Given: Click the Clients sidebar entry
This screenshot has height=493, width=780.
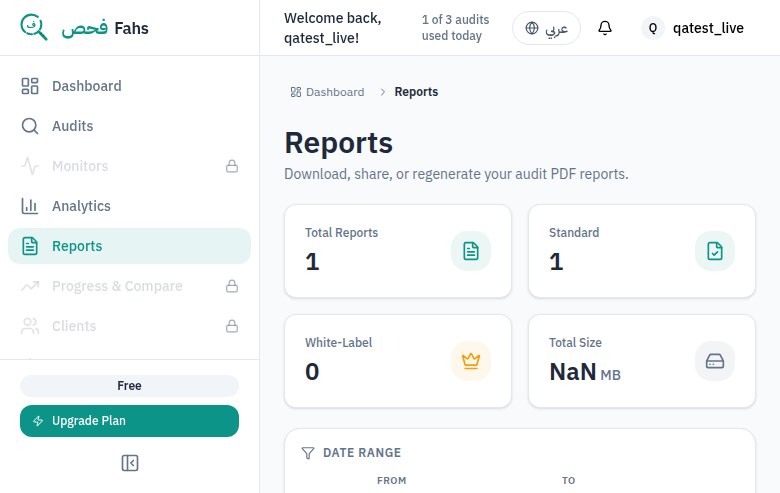Looking at the screenshot, I should [129, 326].
